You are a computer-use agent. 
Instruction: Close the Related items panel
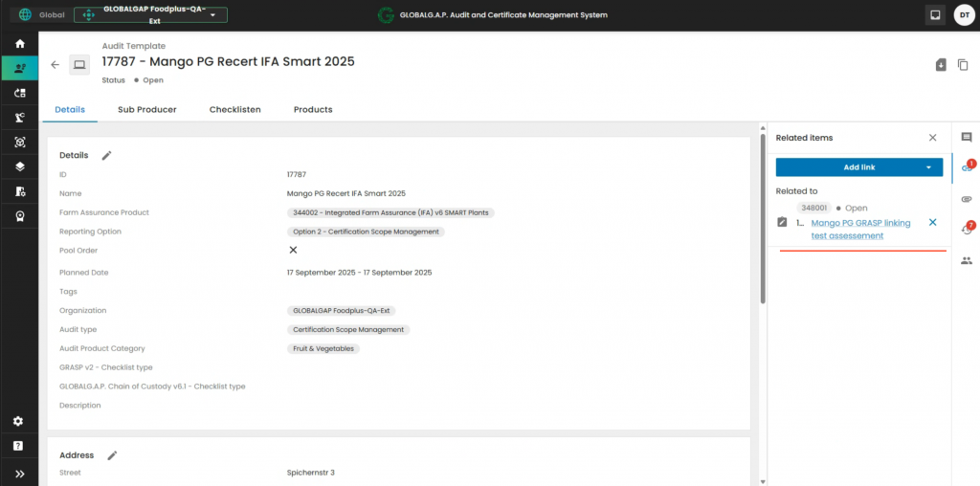pyautogui.click(x=933, y=138)
